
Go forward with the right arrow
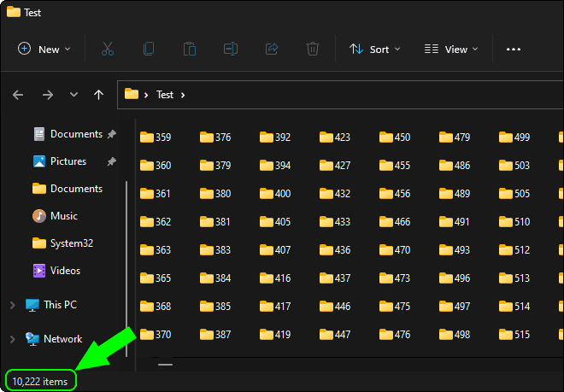point(48,95)
